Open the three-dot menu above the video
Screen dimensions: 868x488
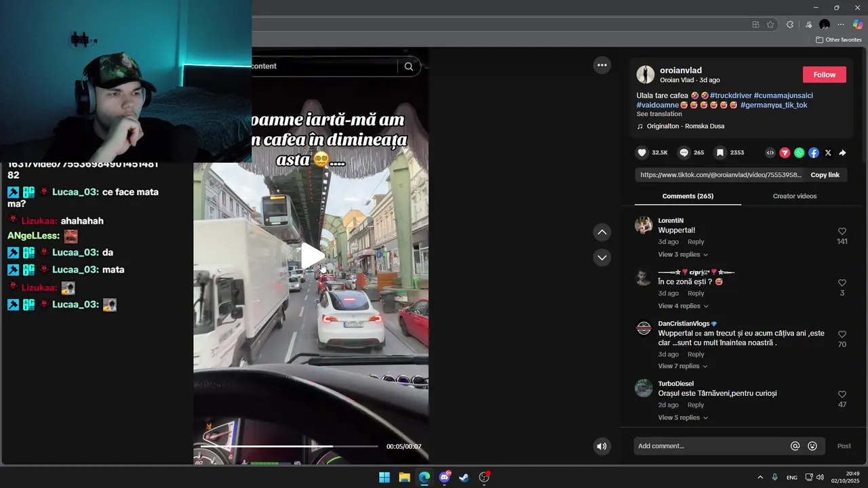(601, 65)
